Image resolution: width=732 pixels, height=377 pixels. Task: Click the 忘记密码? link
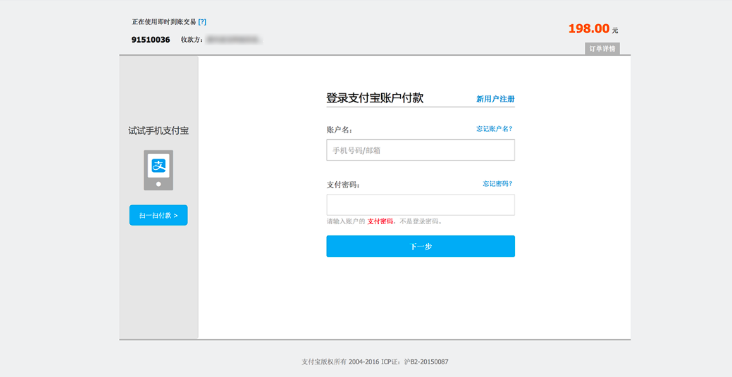pyautogui.click(x=498, y=184)
